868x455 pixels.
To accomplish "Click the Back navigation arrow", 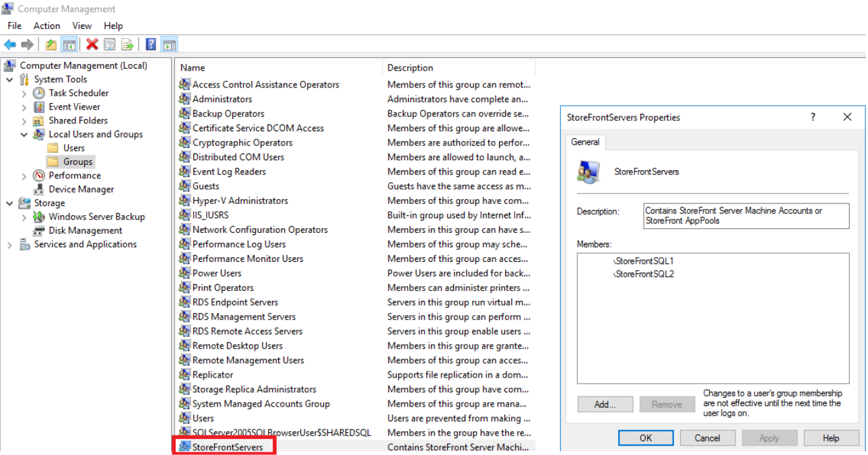I will [9, 44].
